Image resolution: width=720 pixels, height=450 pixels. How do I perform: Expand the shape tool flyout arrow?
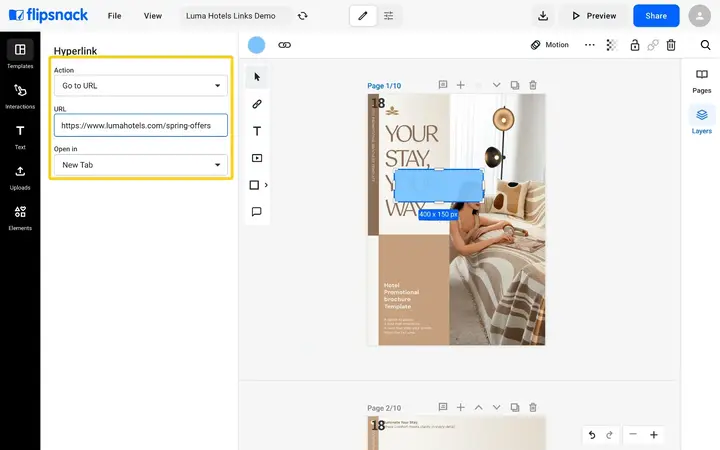pos(266,185)
